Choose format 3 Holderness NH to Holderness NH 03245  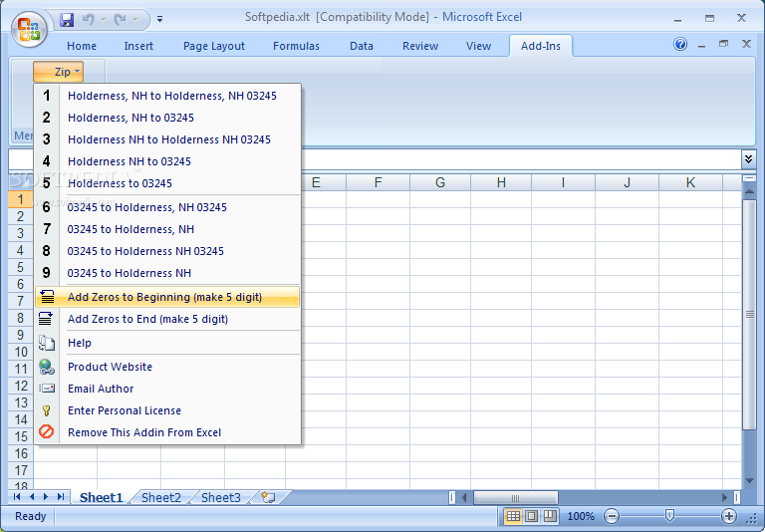pyautogui.click(x=167, y=139)
